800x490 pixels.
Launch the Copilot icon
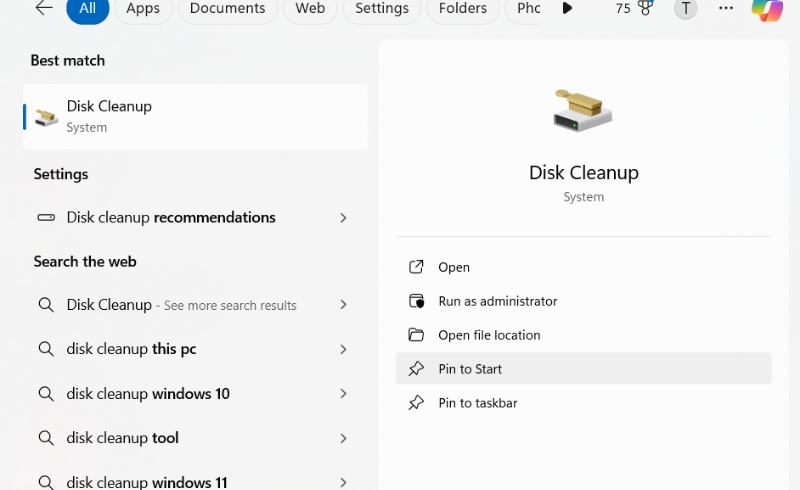pos(767,10)
